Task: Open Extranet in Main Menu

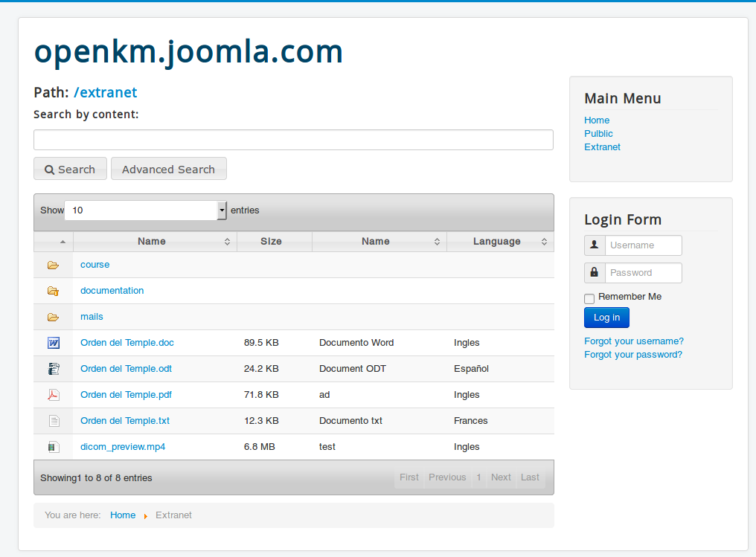Action: [602, 147]
